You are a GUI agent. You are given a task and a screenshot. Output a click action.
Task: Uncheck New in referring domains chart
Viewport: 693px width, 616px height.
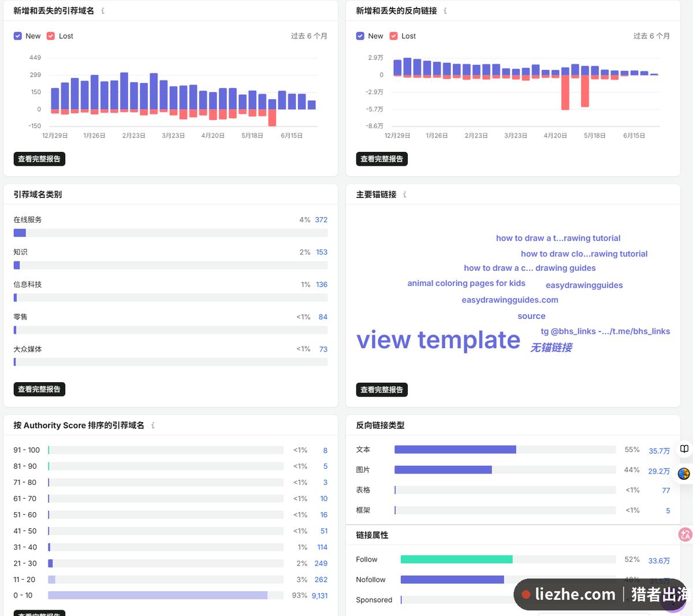18,36
